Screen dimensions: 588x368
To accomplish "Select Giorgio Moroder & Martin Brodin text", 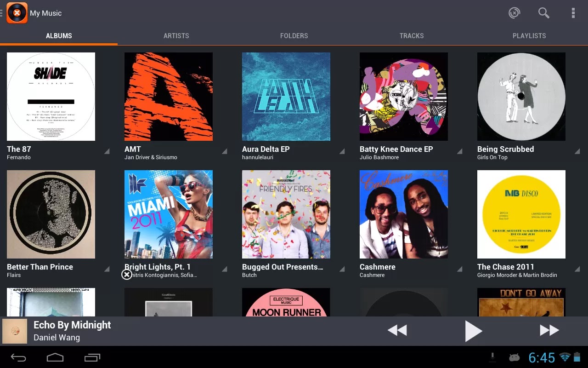I will pos(517,275).
